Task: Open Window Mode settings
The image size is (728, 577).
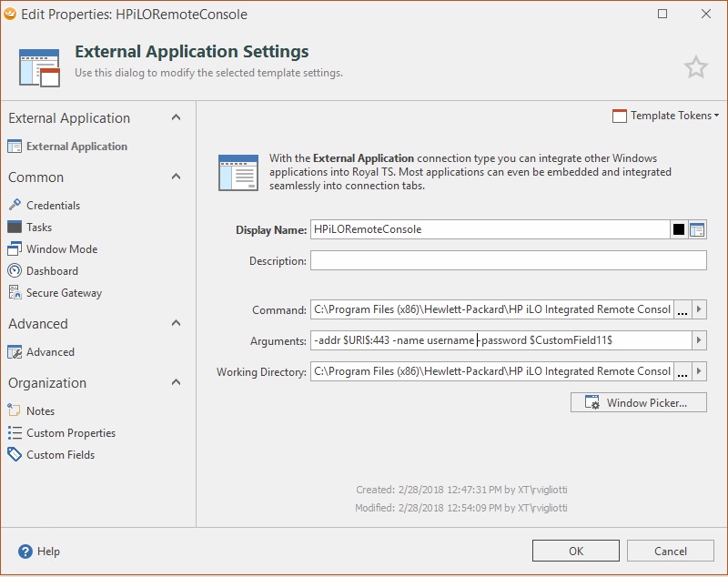Action: [62, 249]
